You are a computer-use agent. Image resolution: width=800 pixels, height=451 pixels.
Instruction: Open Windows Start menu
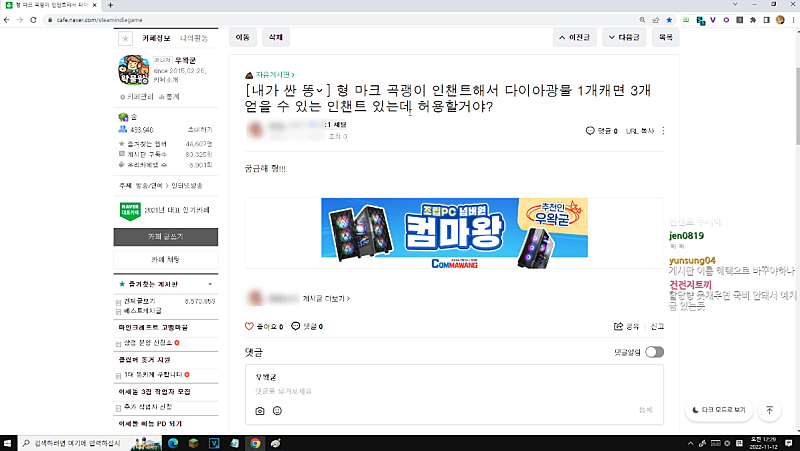(x=7, y=443)
